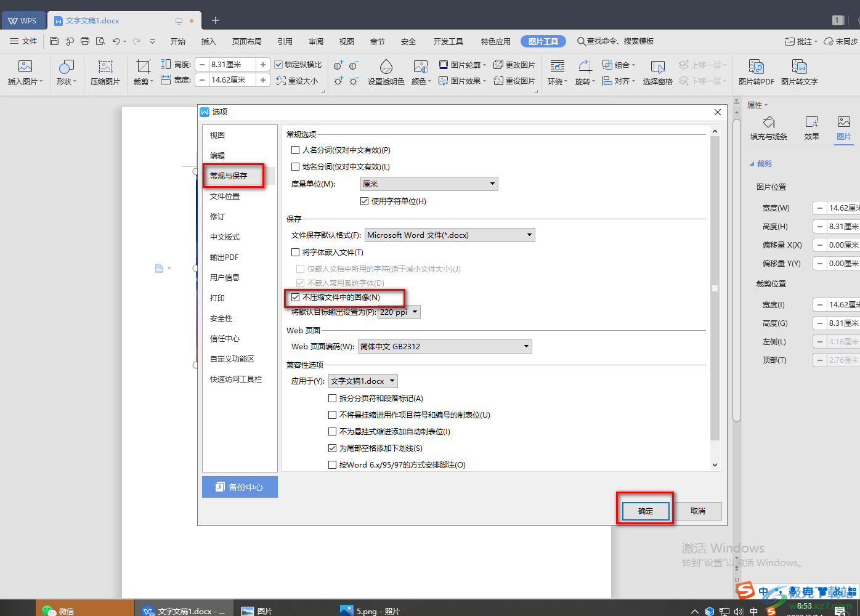The width and height of the screenshot is (860, 616).
Task: Open default target output ppi dropdown
Action: click(399, 312)
